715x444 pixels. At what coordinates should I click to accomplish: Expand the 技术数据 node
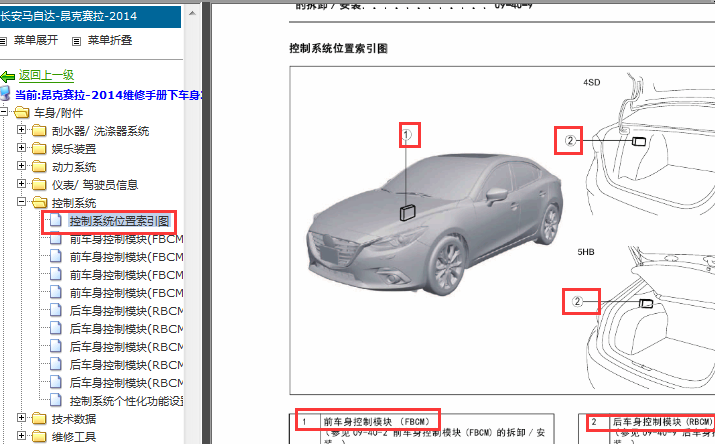point(21,417)
